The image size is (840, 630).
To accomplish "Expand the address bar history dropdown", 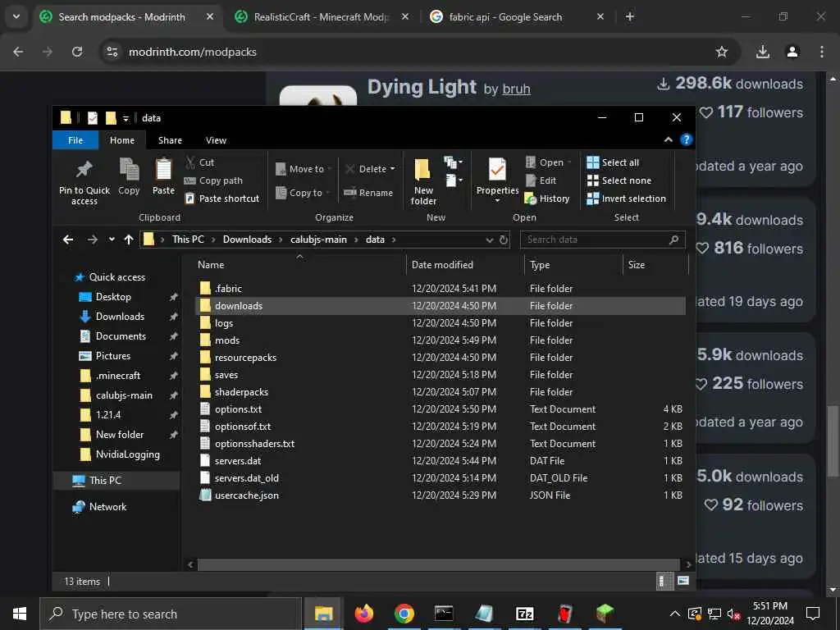I will [489, 240].
